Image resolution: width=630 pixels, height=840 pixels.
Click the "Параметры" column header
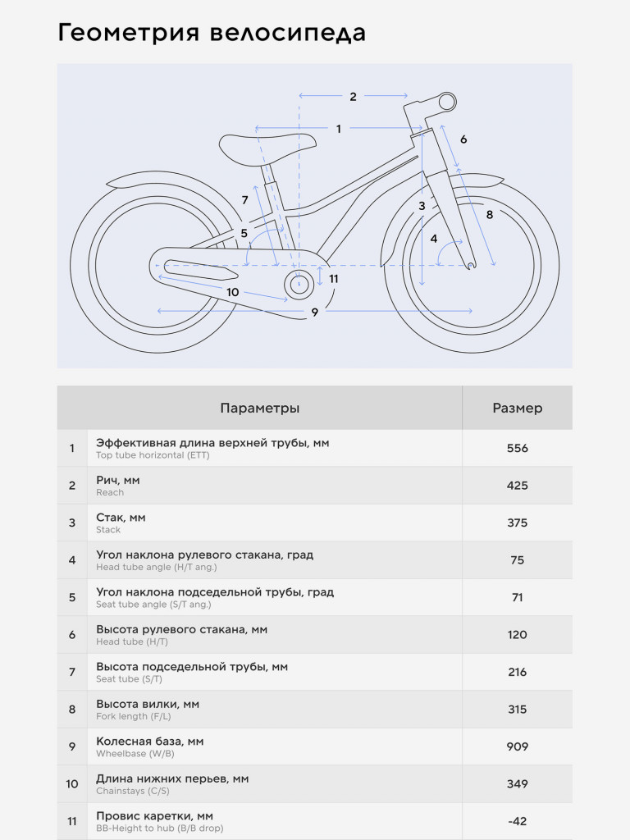click(x=259, y=409)
